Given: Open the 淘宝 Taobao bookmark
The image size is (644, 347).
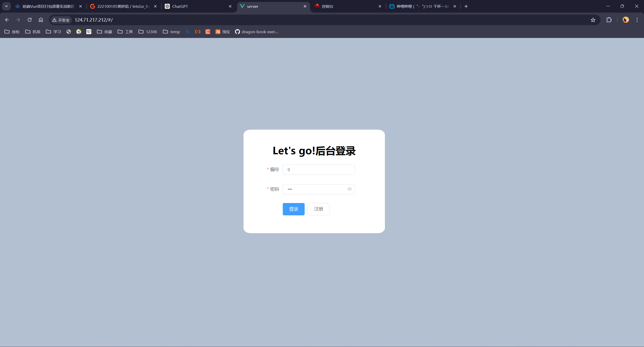Looking at the screenshot, I should click(x=223, y=32).
